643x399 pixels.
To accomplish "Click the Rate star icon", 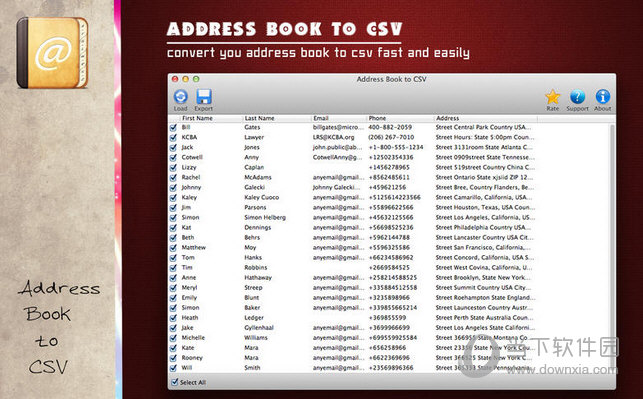I will (552, 97).
